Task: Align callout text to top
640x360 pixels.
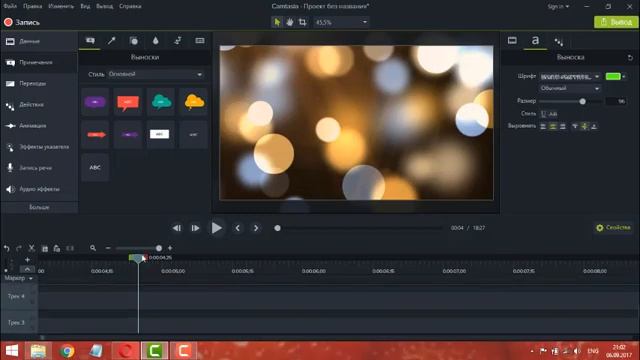Action: click(575, 127)
